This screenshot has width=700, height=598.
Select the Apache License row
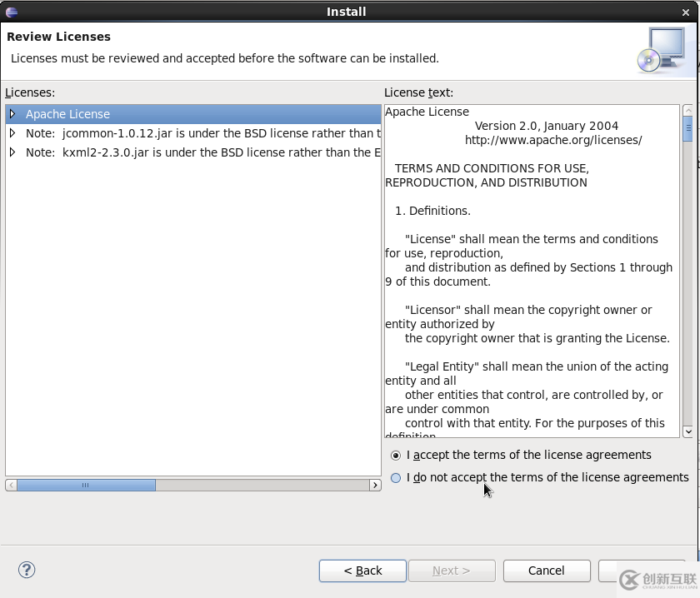193,114
